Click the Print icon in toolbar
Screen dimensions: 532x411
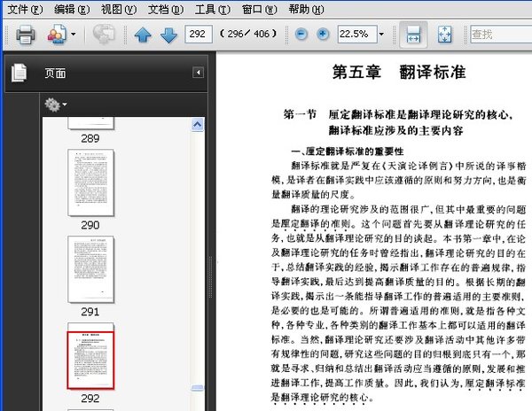24,35
